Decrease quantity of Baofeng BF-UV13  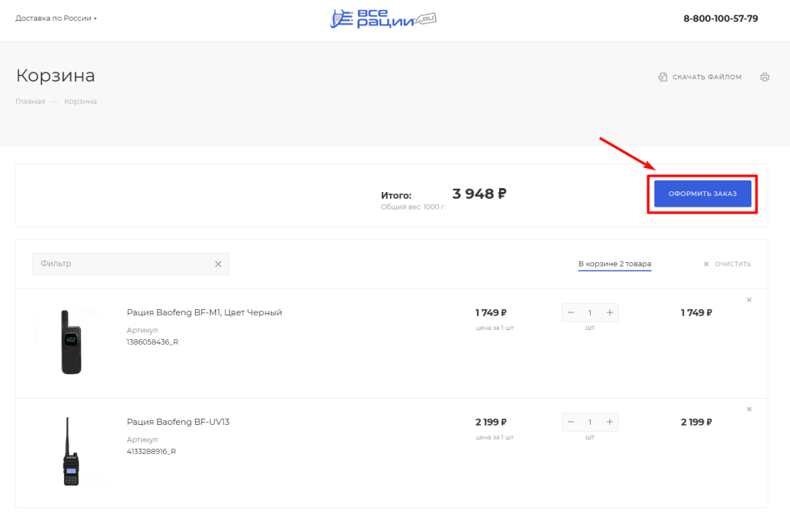571,422
